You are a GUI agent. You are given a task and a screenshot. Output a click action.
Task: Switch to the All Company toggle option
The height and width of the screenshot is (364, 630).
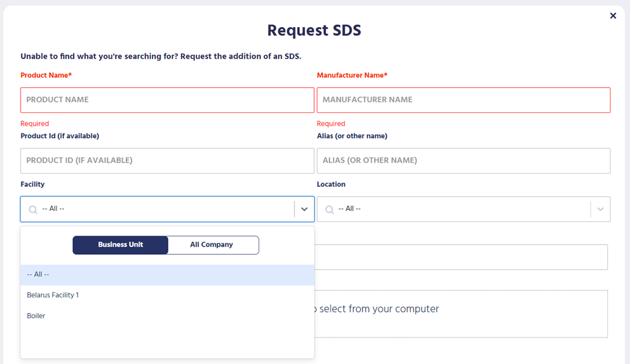pyautogui.click(x=212, y=245)
